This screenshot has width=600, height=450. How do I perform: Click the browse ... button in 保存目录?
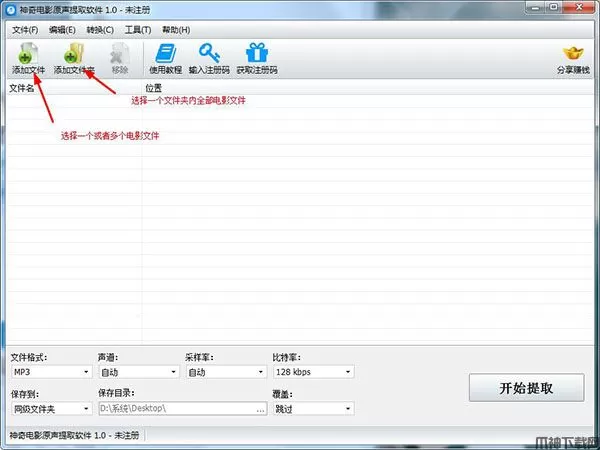pyautogui.click(x=261, y=409)
